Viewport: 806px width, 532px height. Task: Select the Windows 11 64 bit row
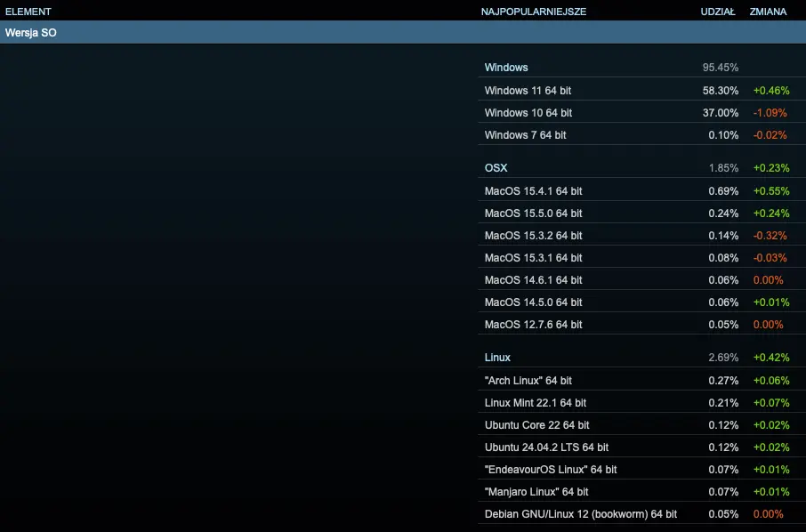pyautogui.click(x=642, y=91)
